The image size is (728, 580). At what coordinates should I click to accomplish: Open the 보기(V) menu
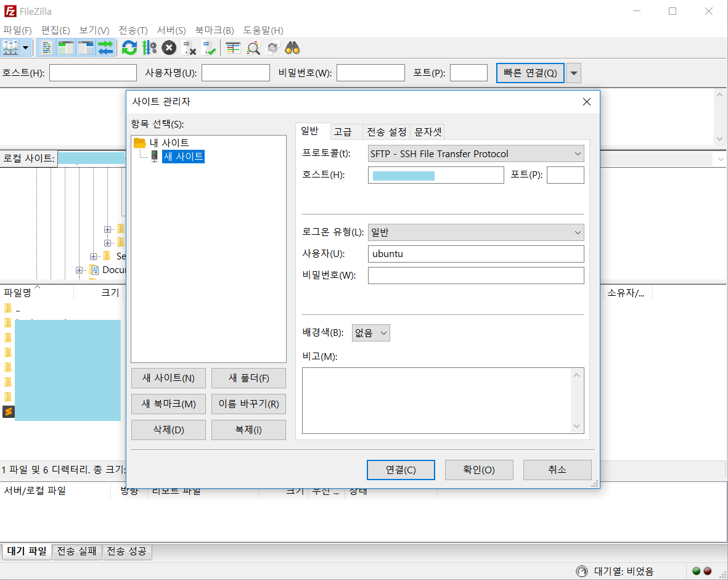[x=94, y=30]
